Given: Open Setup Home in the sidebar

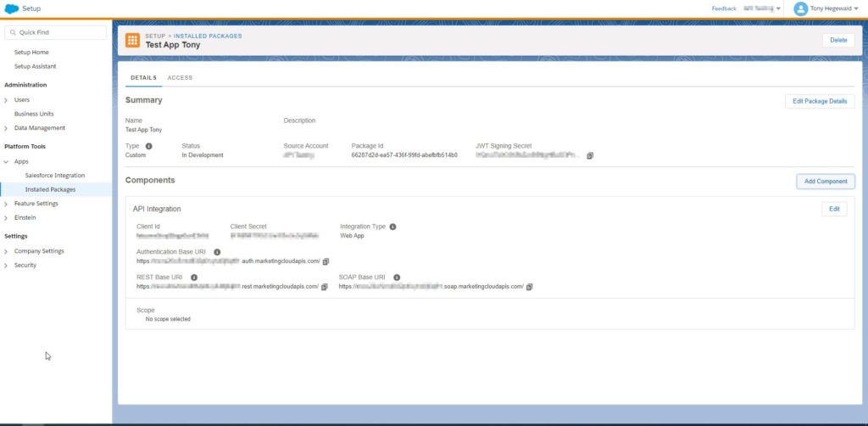Looking at the screenshot, I should (31, 52).
